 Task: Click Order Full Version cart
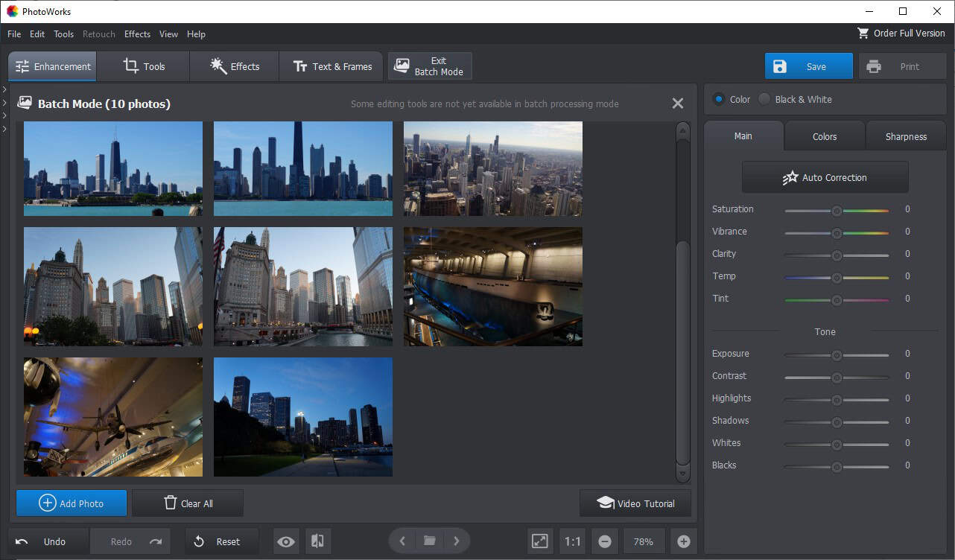click(x=901, y=34)
